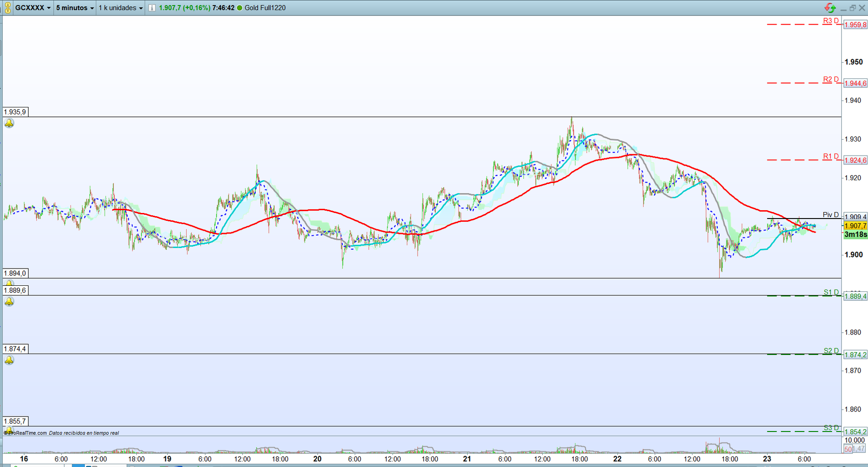Click the 1.860 price axis tick

pyautogui.click(x=854, y=410)
